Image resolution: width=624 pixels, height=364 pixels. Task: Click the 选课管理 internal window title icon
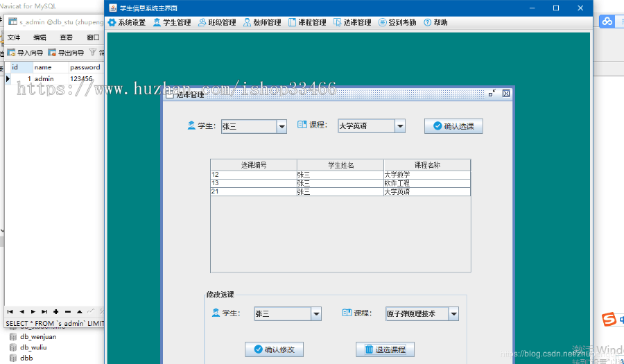[x=170, y=95]
